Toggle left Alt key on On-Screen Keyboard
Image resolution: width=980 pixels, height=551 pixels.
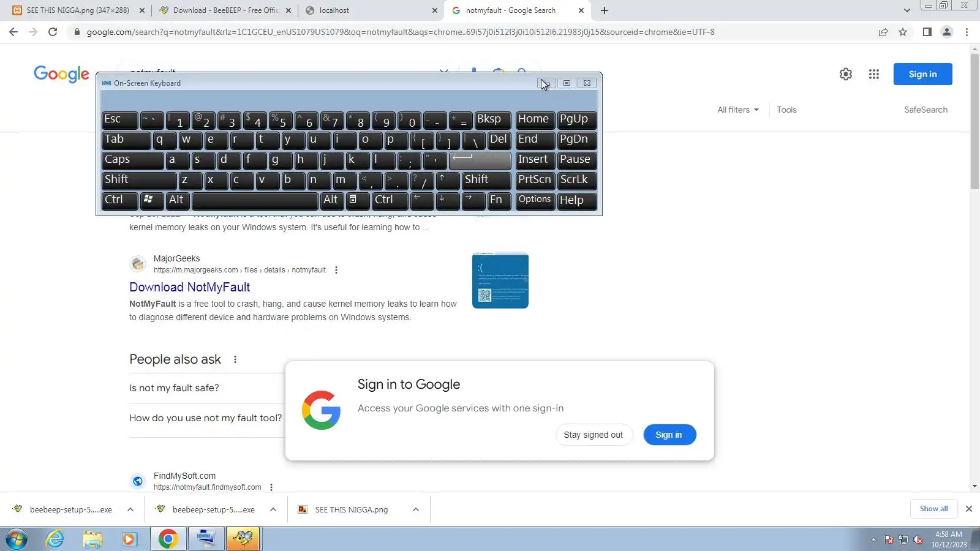pyautogui.click(x=178, y=200)
